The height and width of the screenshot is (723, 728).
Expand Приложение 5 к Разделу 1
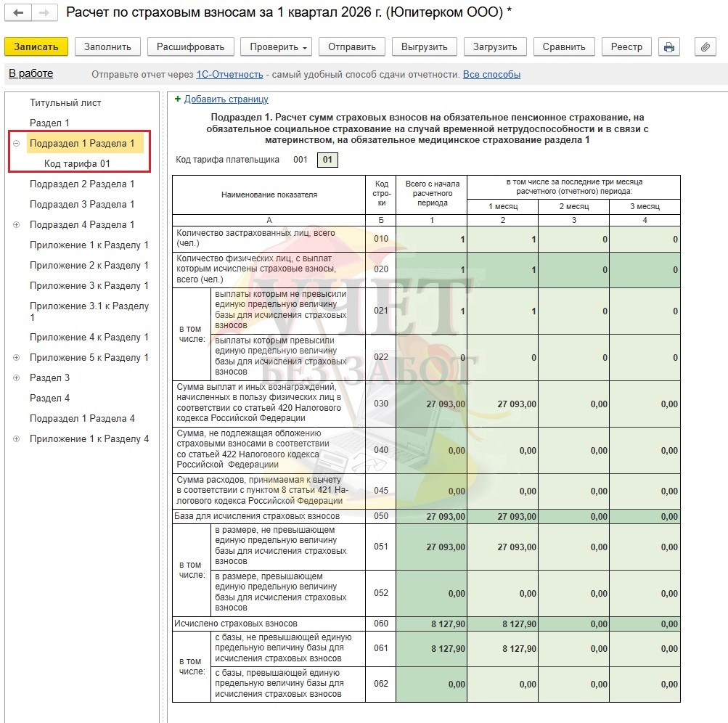pos(16,358)
